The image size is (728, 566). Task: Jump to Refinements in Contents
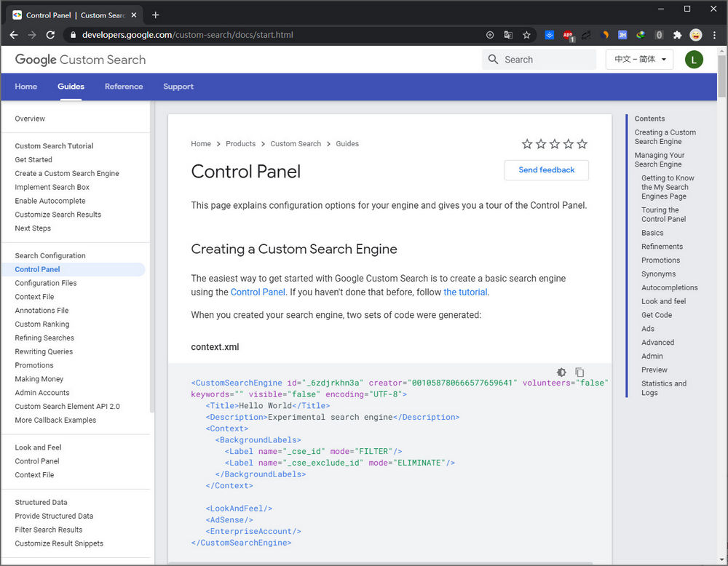click(662, 247)
